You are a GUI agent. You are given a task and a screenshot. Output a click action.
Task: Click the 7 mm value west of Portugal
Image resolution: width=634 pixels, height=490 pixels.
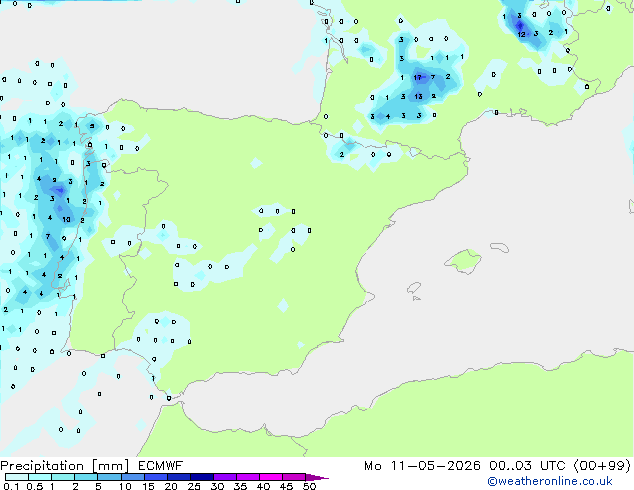point(48,237)
